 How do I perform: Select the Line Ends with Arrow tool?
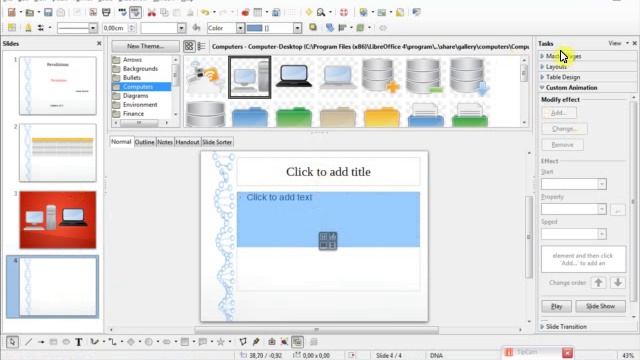(41, 342)
